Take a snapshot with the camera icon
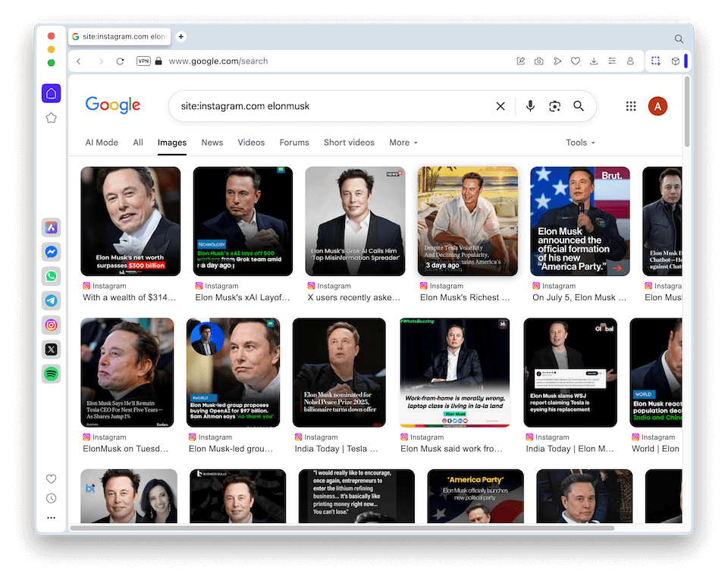Screen dimensions: 728x580 tap(538, 61)
